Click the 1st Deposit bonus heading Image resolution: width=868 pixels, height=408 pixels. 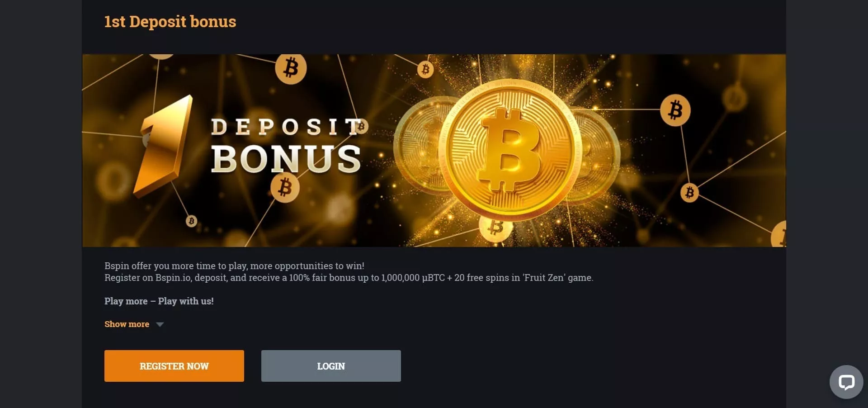pyautogui.click(x=170, y=22)
